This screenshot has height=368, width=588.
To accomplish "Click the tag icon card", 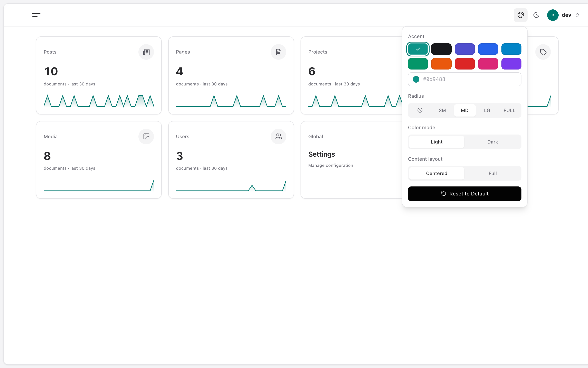I will (543, 52).
